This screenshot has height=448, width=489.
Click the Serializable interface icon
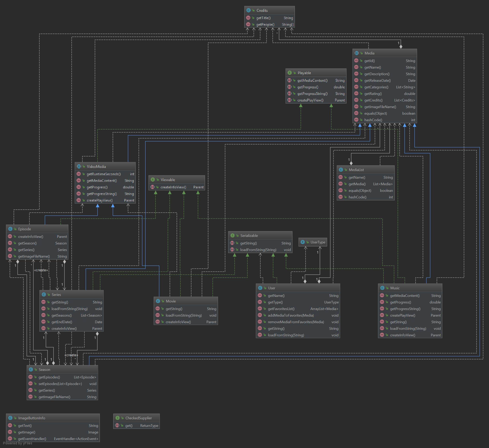click(232, 235)
